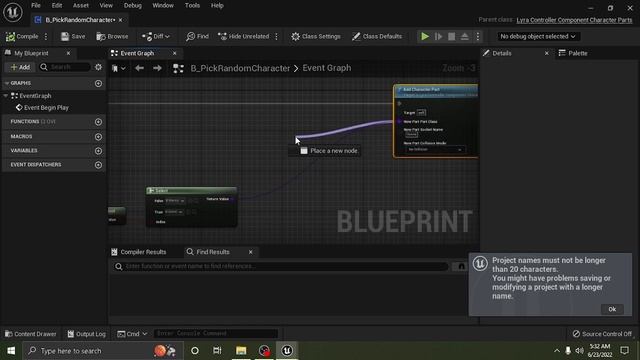This screenshot has width=640, height=360.
Task: Add a new event dispatcher
Action: pos(98,165)
